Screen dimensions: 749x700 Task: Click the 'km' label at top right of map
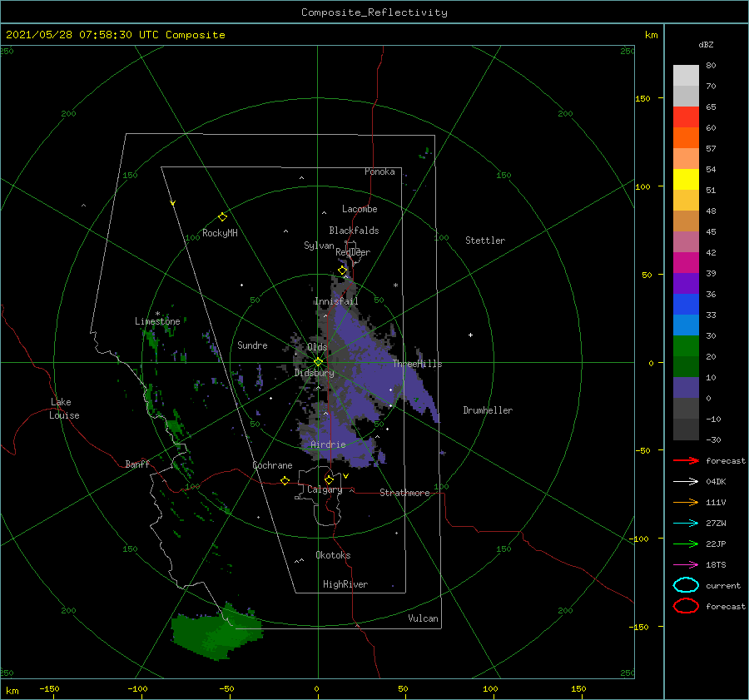[651, 35]
